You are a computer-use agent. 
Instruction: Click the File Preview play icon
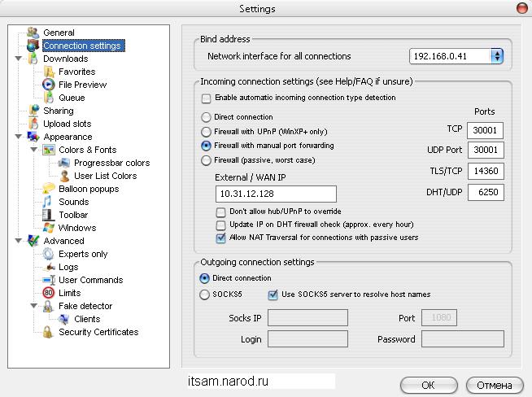[x=48, y=85]
